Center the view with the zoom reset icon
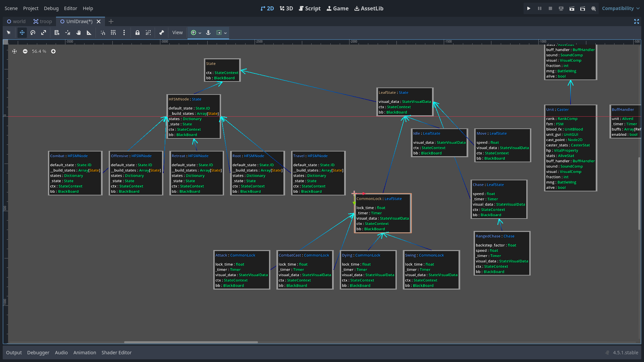The width and height of the screenshot is (644, 362). pyautogui.click(x=14, y=51)
